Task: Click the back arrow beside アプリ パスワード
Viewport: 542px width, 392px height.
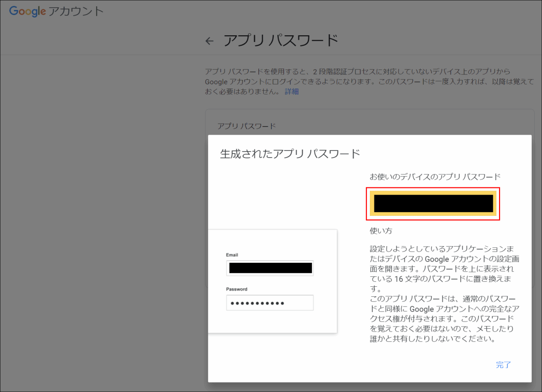Action: click(209, 41)
